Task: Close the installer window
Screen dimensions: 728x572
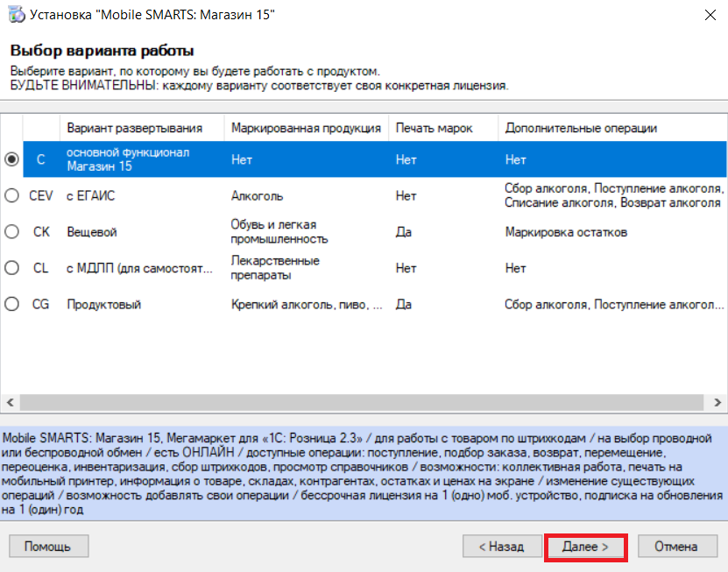Action: click(710, 15)
